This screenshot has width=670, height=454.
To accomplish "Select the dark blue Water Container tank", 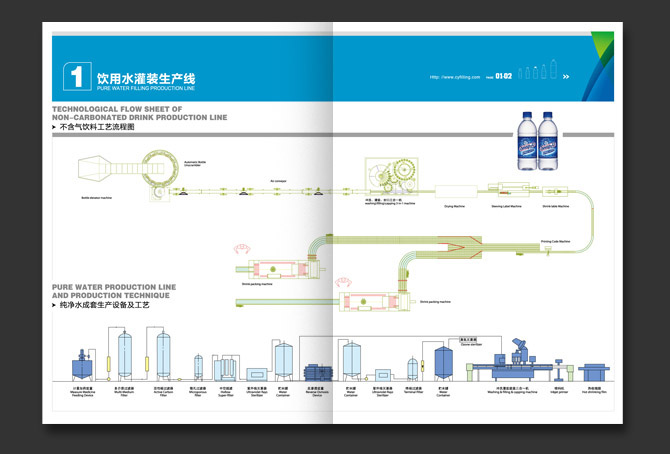I will pos(444,363).
